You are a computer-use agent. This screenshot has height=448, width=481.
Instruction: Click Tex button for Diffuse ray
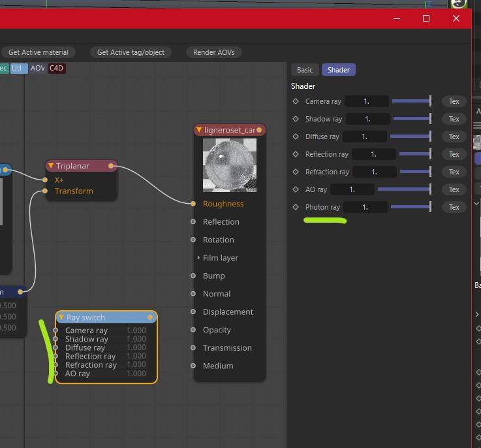pos(454,136)
